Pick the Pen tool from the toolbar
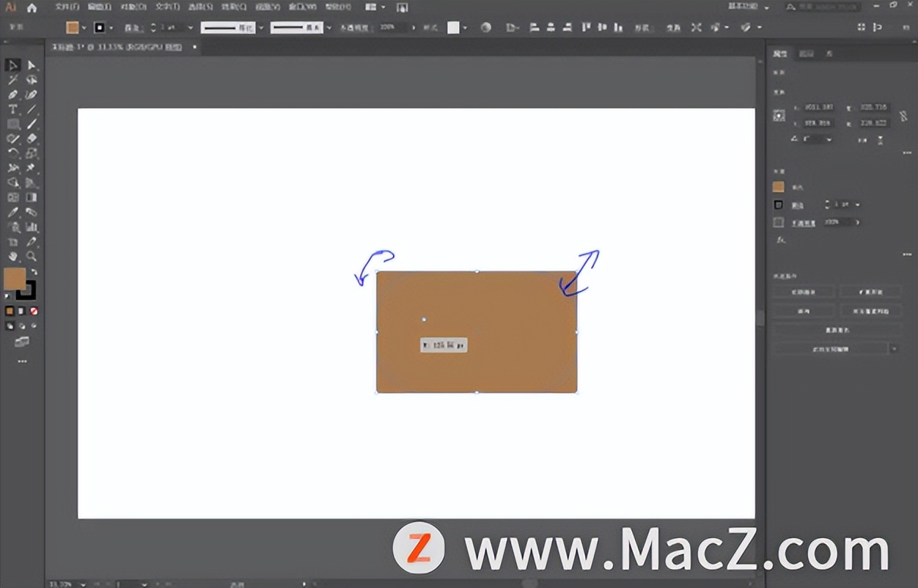 pyautogui.click(x=11, y=94)
